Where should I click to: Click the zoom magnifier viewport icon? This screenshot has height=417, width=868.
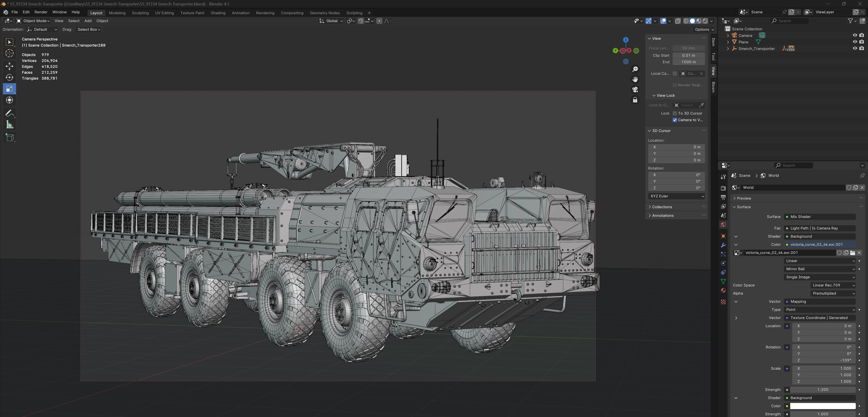click(635, 69)
